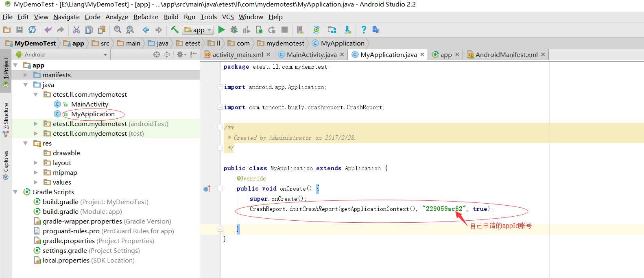This screenshot has height=278, width=644.
Task: Sync project with Gradle files icon
Action: click(316, 30)
